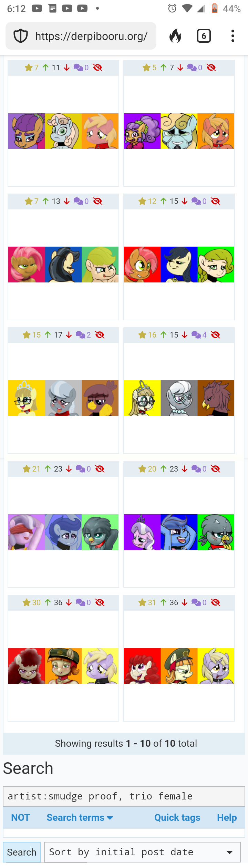
Task: Expand the Search terms dropdown
Action: tap(80, 817)
